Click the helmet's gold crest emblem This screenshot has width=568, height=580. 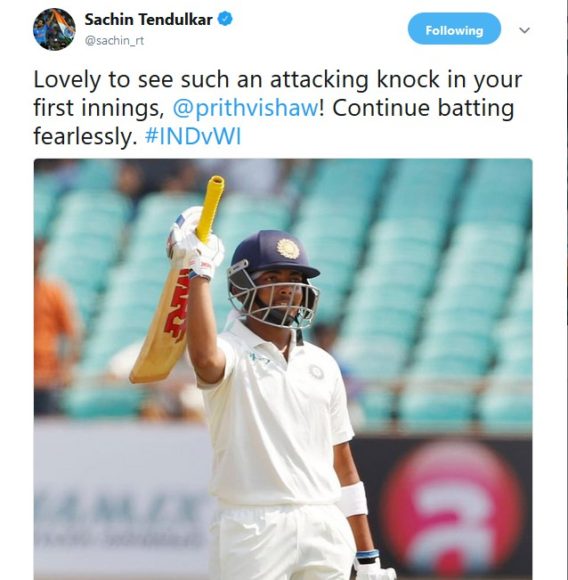pyautogui.click(x=288, y=248)
